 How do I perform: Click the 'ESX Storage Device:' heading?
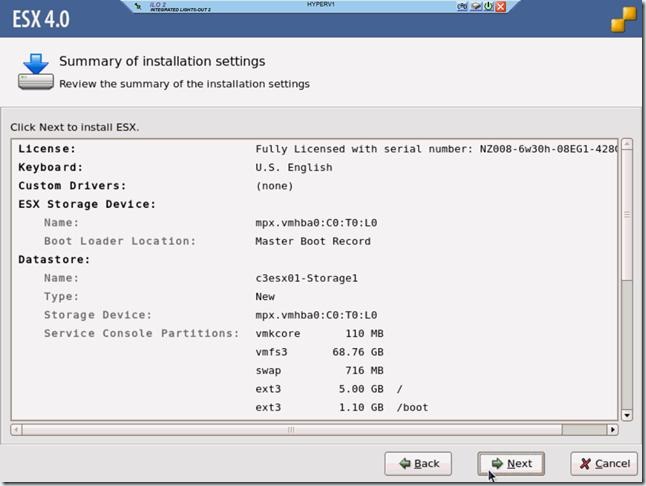pyautogui.click(x=87, y=204)
